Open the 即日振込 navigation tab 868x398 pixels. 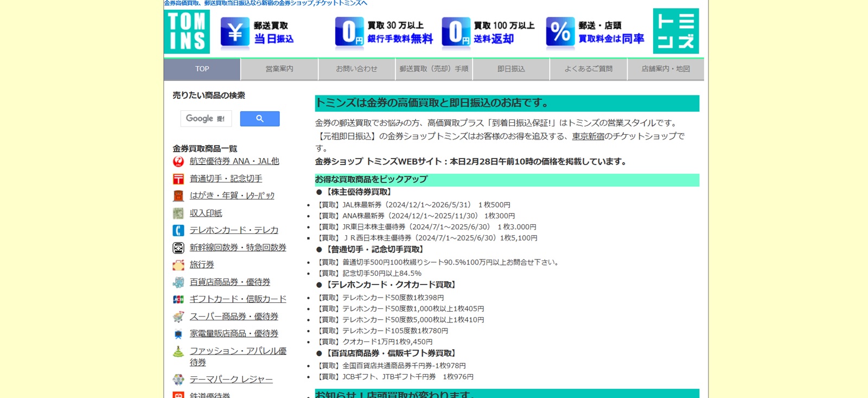(x=511, y=69)
